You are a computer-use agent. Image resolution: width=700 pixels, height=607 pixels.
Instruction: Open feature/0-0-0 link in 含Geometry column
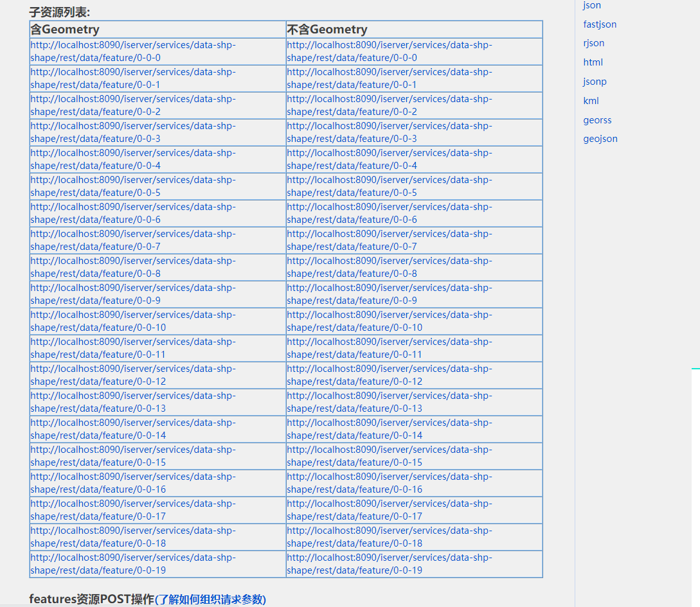click(133, 51)
